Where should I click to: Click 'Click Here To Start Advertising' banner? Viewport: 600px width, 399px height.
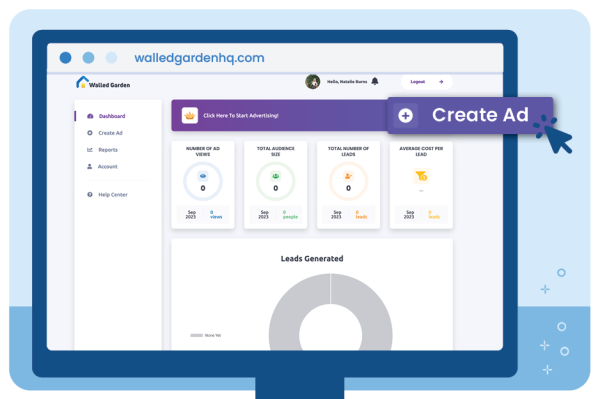241,116
